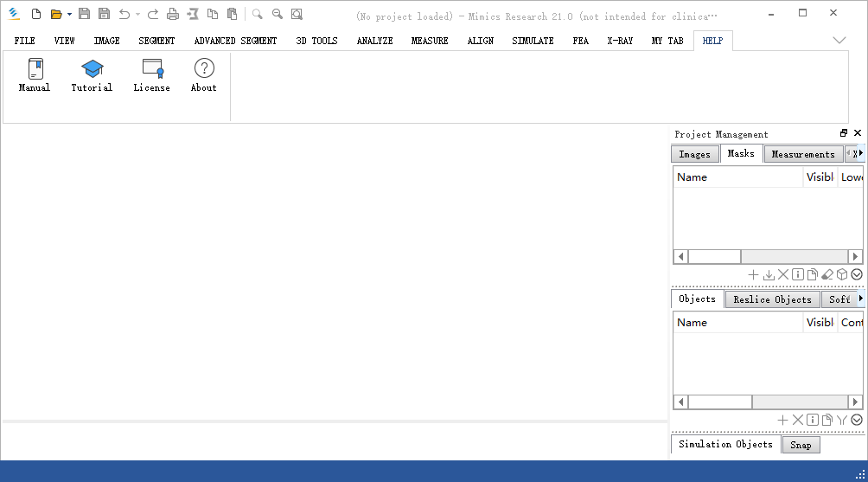Open the License icon

pos(151,75)
